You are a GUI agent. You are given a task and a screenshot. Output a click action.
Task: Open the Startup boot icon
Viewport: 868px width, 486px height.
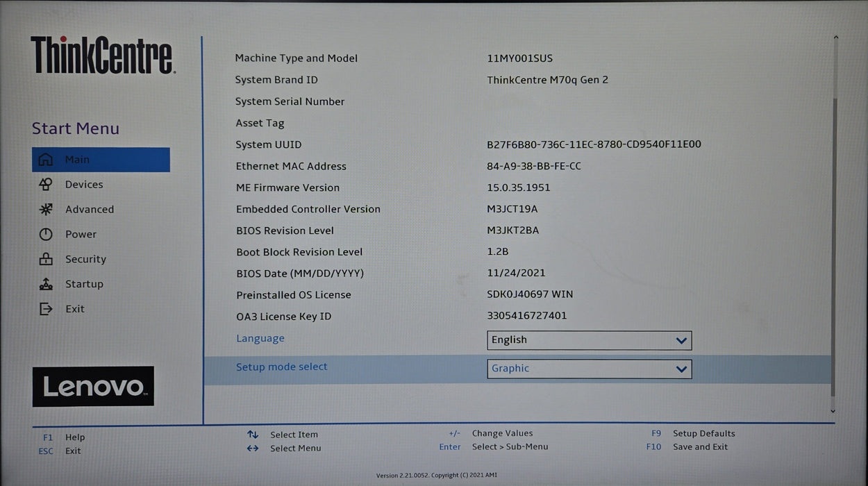pyautogui.click(x=46, y=284)
